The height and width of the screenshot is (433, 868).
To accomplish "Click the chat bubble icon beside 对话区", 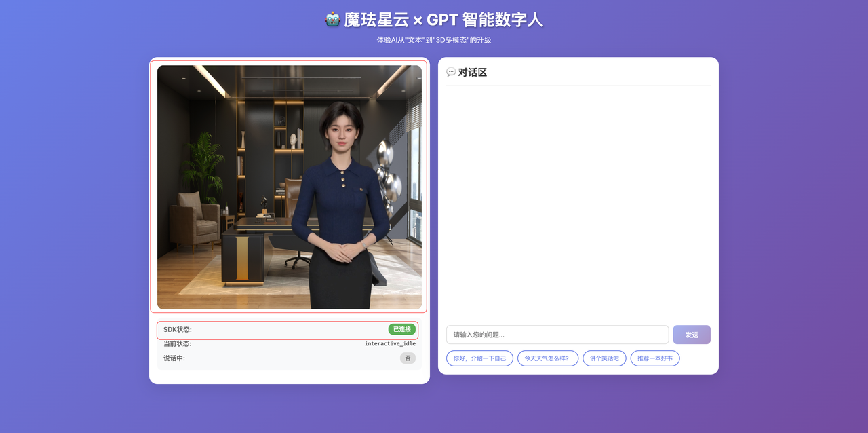I will 451,72.
